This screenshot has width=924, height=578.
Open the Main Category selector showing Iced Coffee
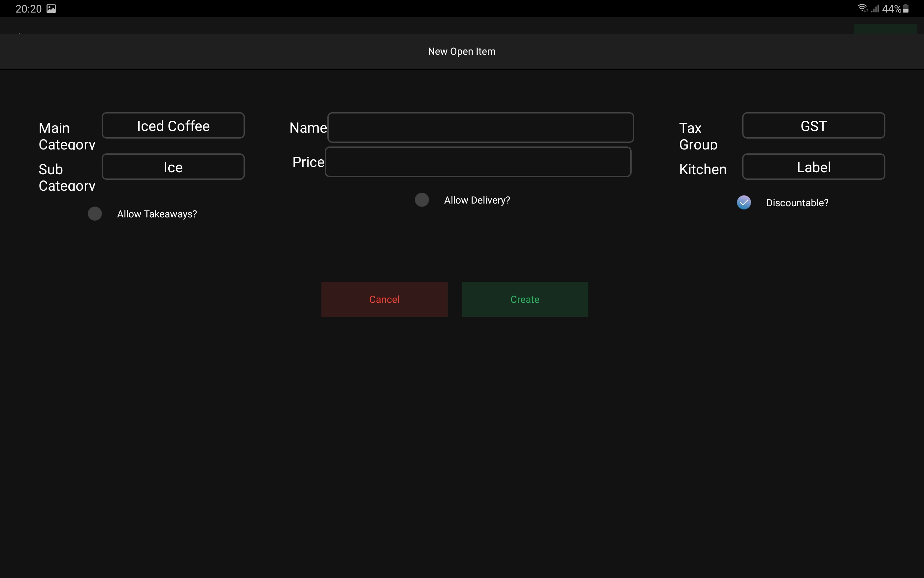[173, 126]
